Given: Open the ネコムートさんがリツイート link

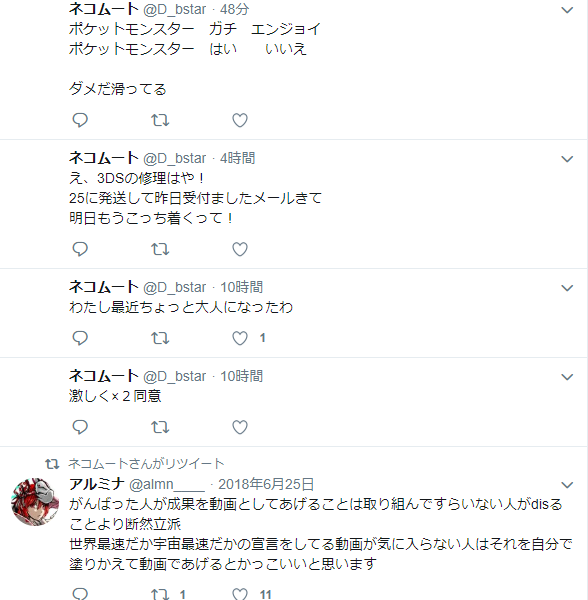Looking at the screenshot, I should tap(146, 464).
